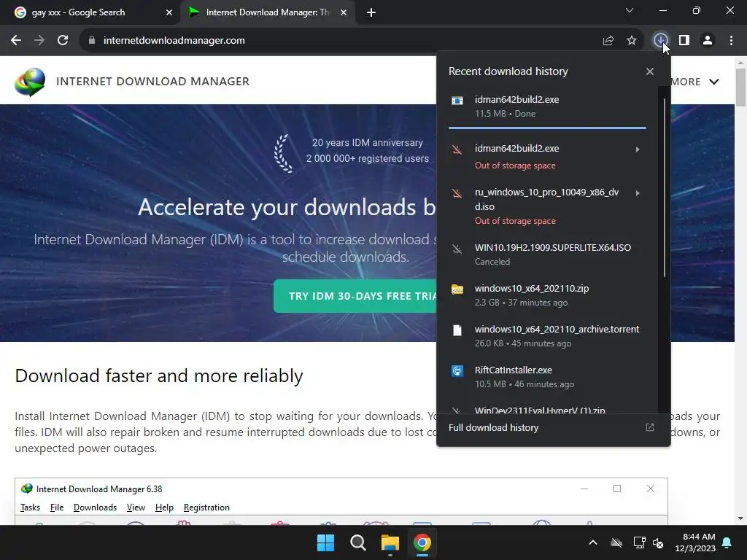Click the tab search chevron
Image resolution: width=747 pixels, height=560 pixels.
[630, 10]
